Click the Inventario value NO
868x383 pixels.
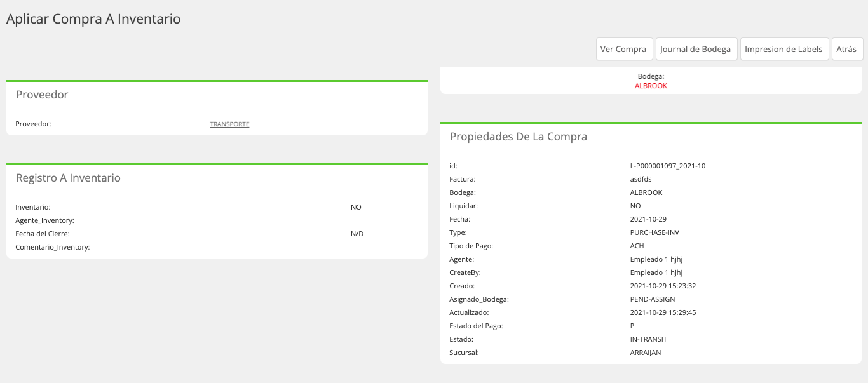356,207
